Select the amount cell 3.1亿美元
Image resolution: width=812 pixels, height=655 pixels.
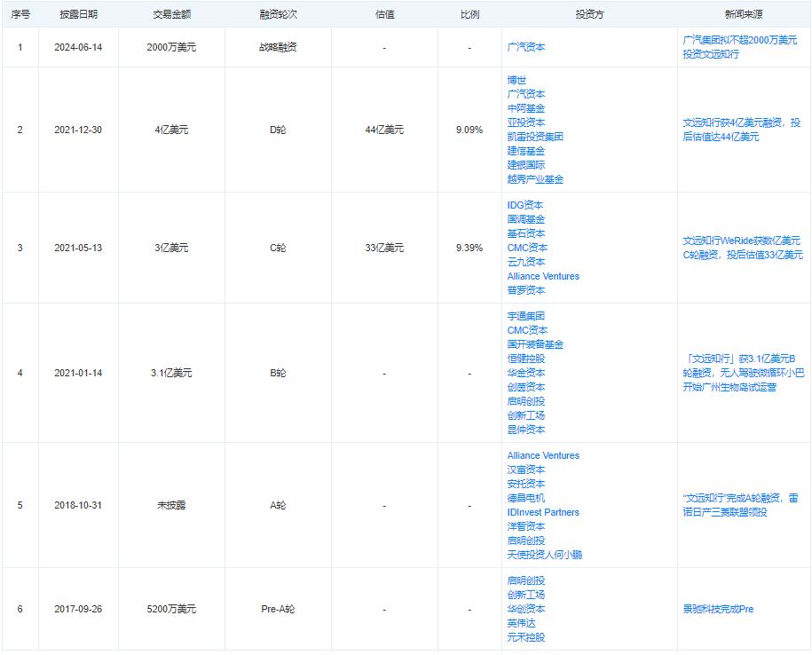click(x=171, y=373)
